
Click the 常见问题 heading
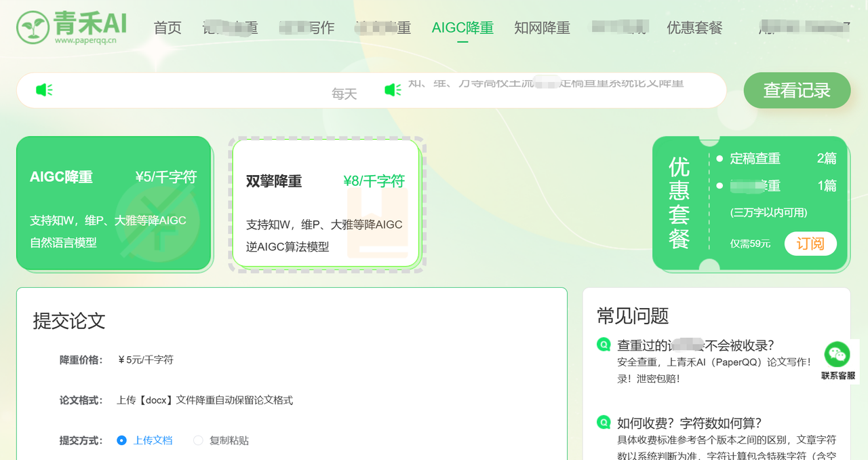(x=633, y=315)
